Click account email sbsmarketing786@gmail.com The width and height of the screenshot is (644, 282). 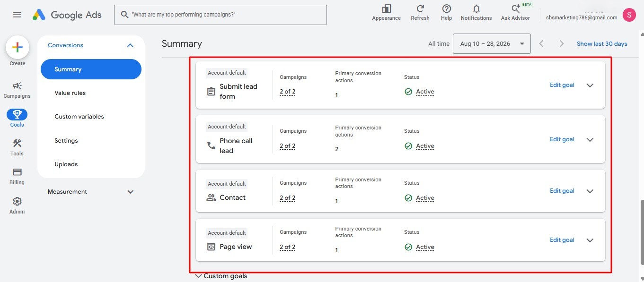click(582, 17)
